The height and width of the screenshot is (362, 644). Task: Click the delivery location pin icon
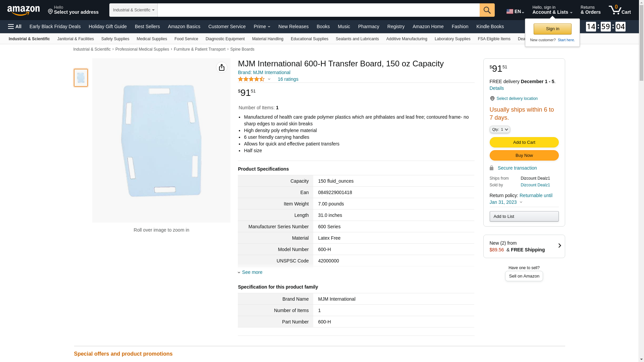[492, 99]
